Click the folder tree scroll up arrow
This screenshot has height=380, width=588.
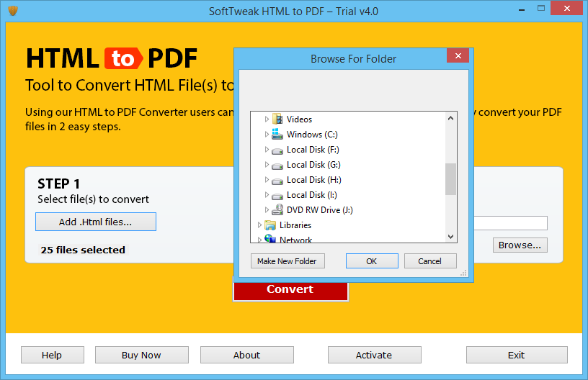point(451,118)
